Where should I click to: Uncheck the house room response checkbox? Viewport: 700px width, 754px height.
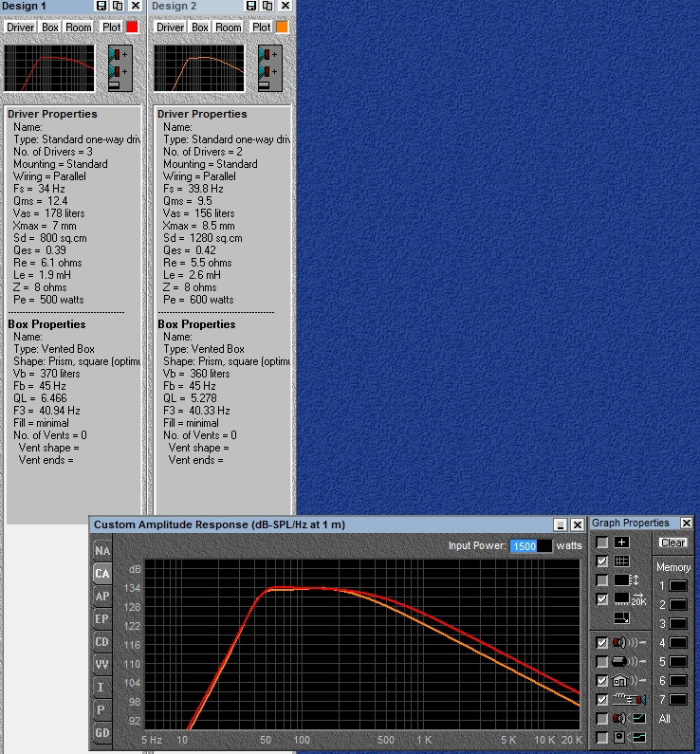[602, 680]
